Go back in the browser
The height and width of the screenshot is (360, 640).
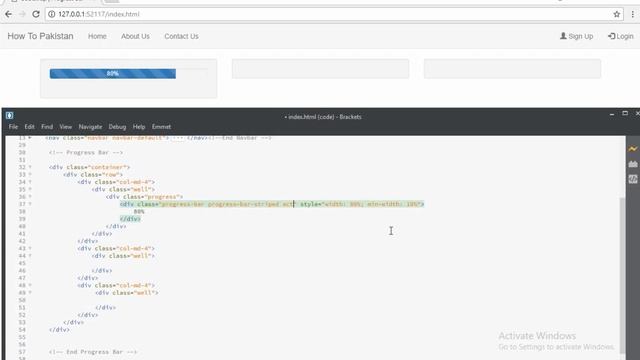coord(8,14)
